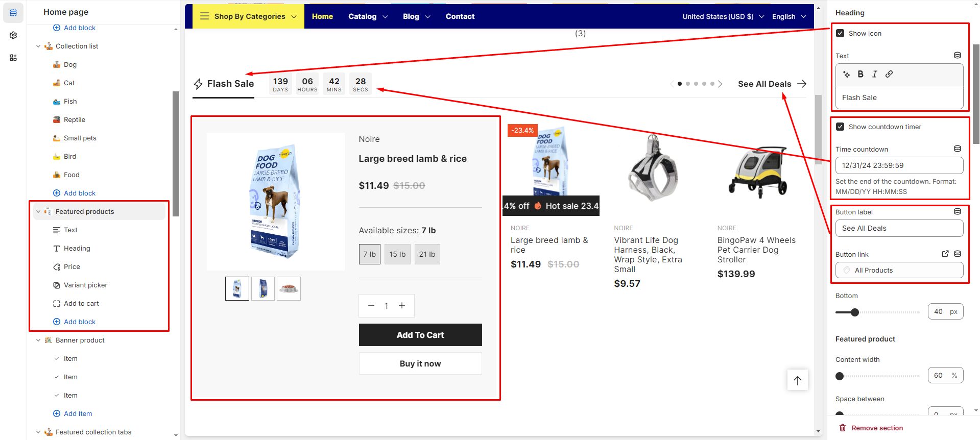Expand the Shop By Categories menu
Viewport: 980px width, 440px height.
(249, 16)
